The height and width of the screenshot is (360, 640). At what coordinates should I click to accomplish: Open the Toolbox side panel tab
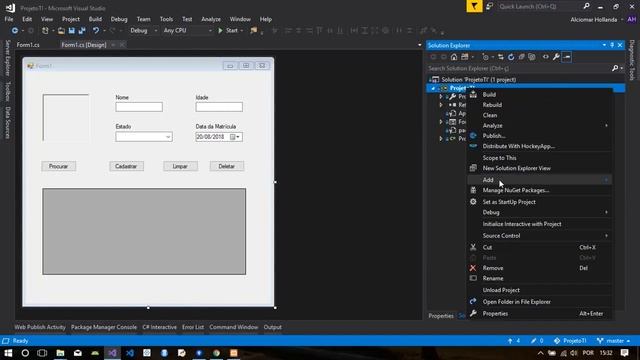[8, 91]
